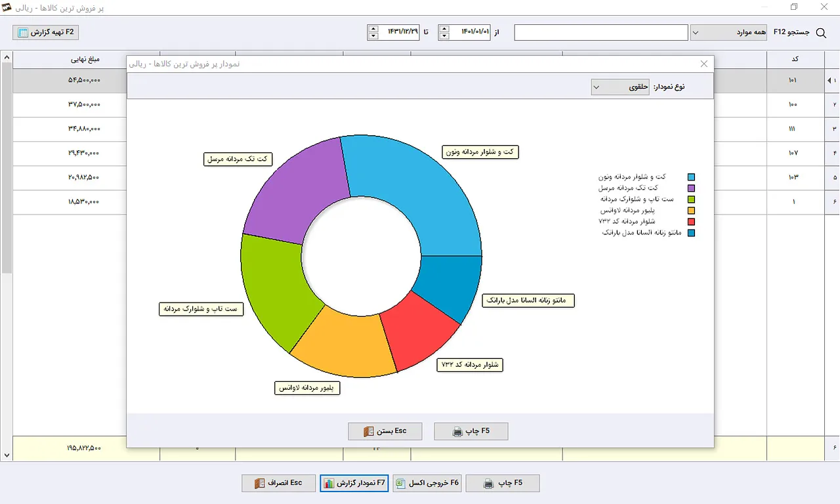Export to Excel with F6 خروجی اکسل
This screenshot has height=504, width=840.
[x=427, y=483]
